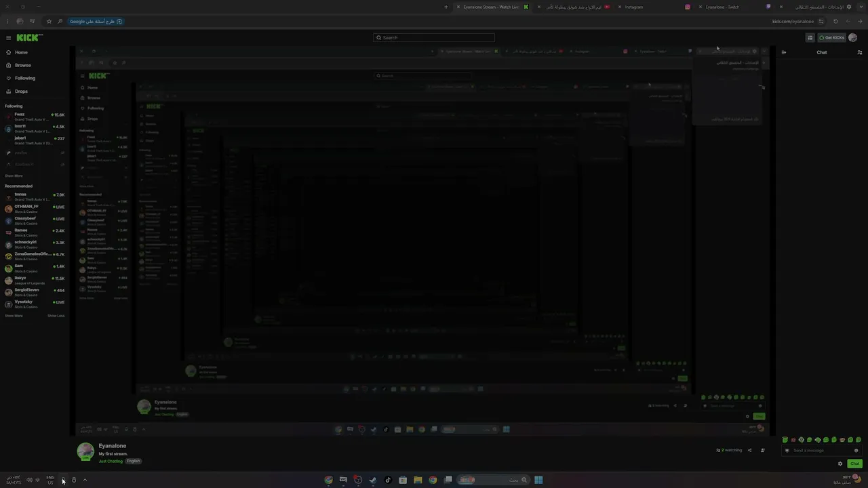Screen dimensions: 868x488
Task: Share the Eyanalone stream
Action: (749, 450)
